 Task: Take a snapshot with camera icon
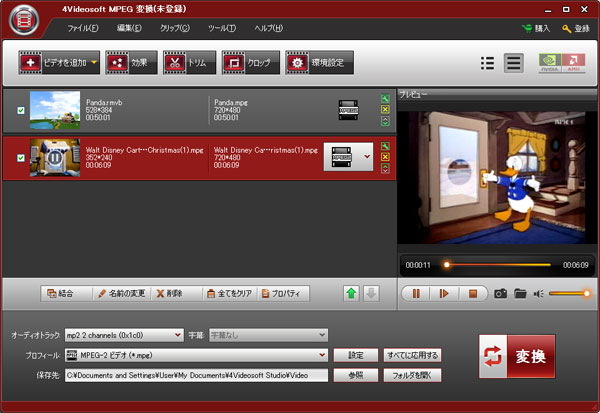pos(501,294)
